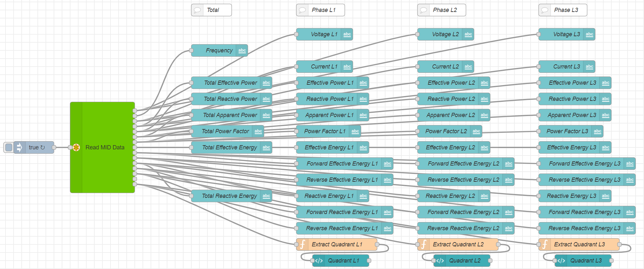The height and width of the screenshot is (269, 644).
Task: Click the Phase L1 comment bubble icon
Action: click(x=302, y=10)
